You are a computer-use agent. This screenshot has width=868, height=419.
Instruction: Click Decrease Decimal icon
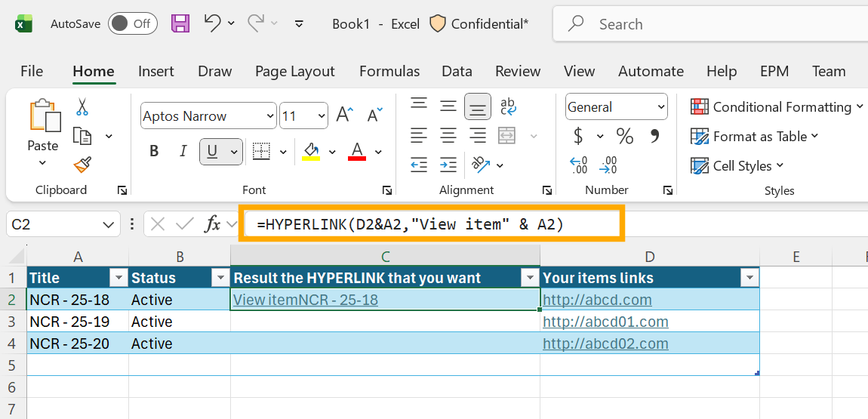(x=608, y=165)
